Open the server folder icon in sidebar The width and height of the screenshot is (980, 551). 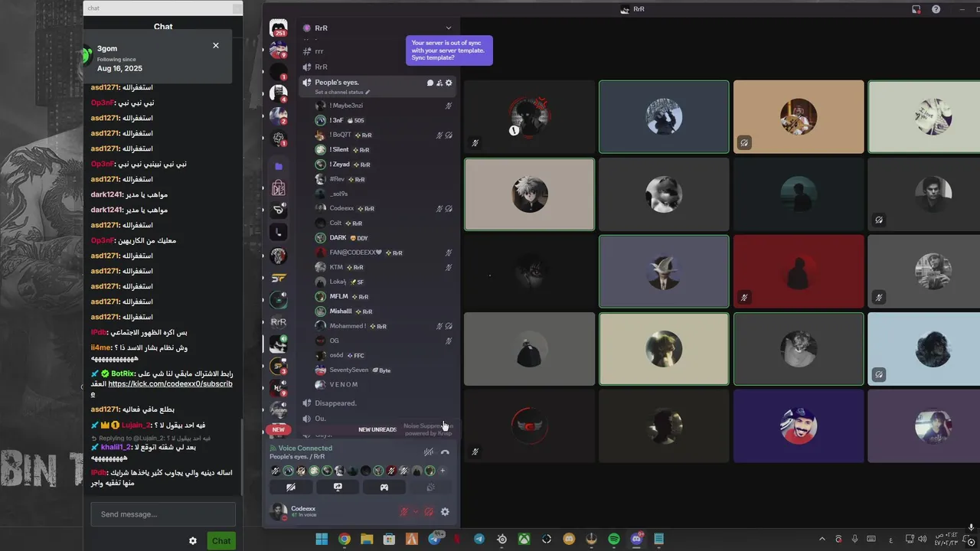point(279,166)
